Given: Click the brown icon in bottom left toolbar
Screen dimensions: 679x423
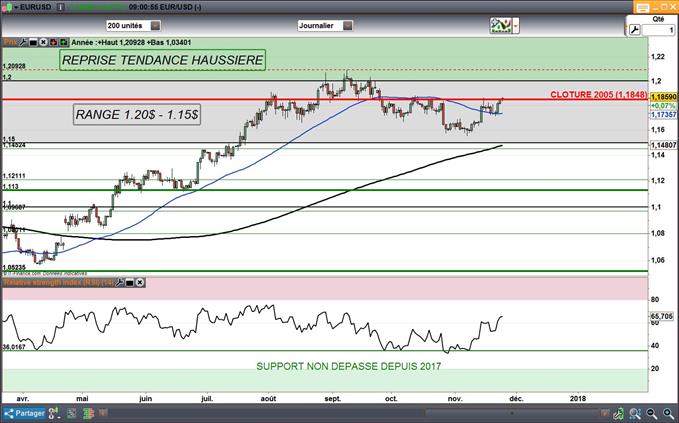Looking at the screenshot, I should point(103,413).
